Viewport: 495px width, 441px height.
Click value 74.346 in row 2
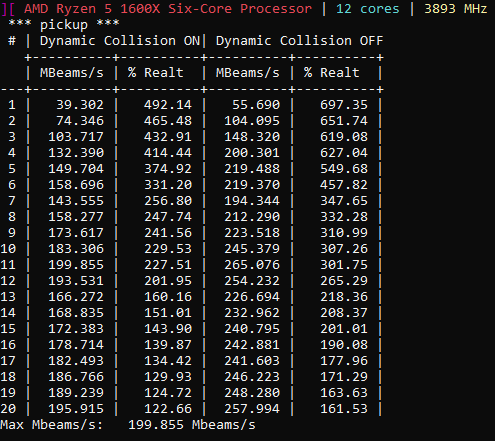tap(80, 121)
